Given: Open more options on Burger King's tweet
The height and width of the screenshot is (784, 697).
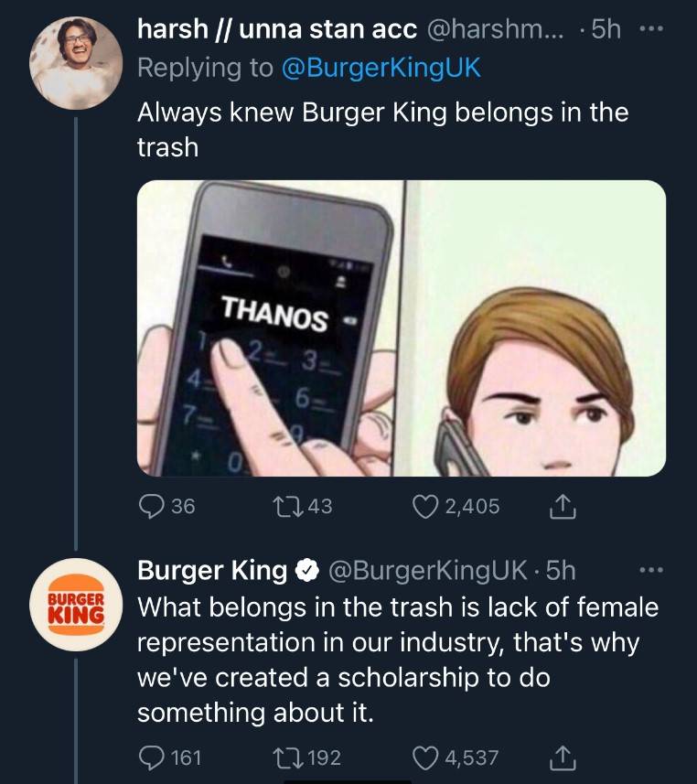Looking at the screenshot, I should pyautogui.click(x=649, y=571).
